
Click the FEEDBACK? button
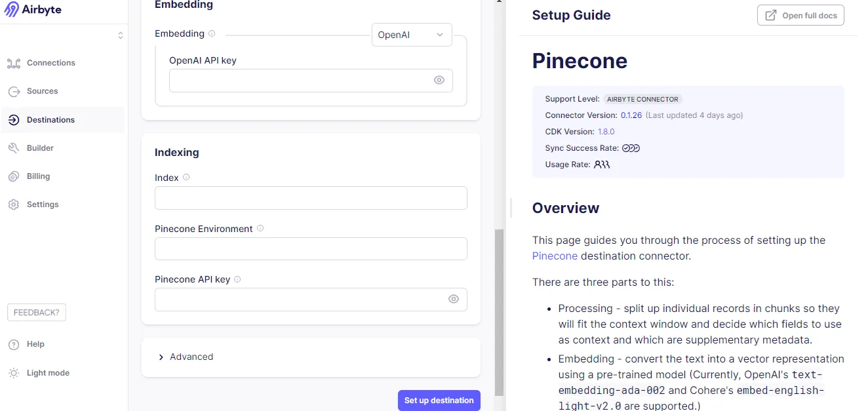coord(37,313)
